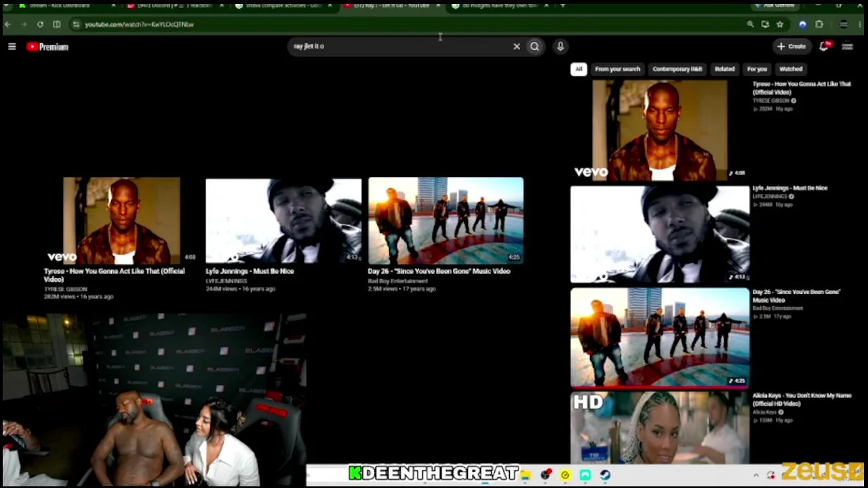Open a new Chrome tab
The width and height of the screenshot is (868, 488).
click(563, 5)
